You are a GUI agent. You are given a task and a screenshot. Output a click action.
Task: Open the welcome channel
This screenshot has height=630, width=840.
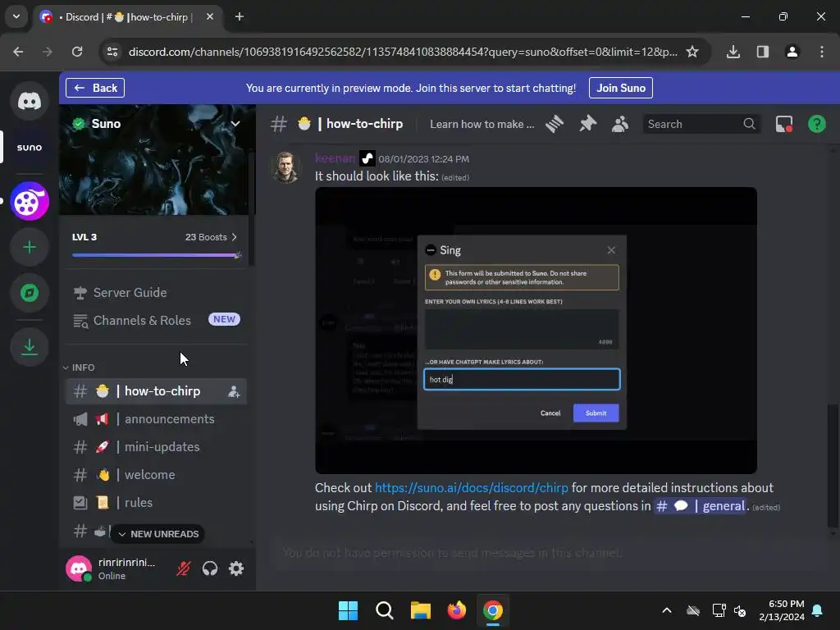156,475
